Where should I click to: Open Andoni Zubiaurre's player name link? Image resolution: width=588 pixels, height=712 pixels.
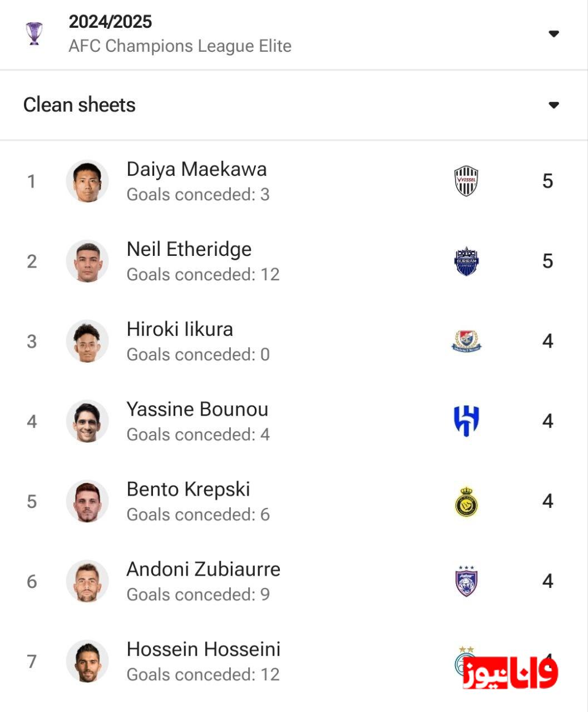tap(203, 570)
